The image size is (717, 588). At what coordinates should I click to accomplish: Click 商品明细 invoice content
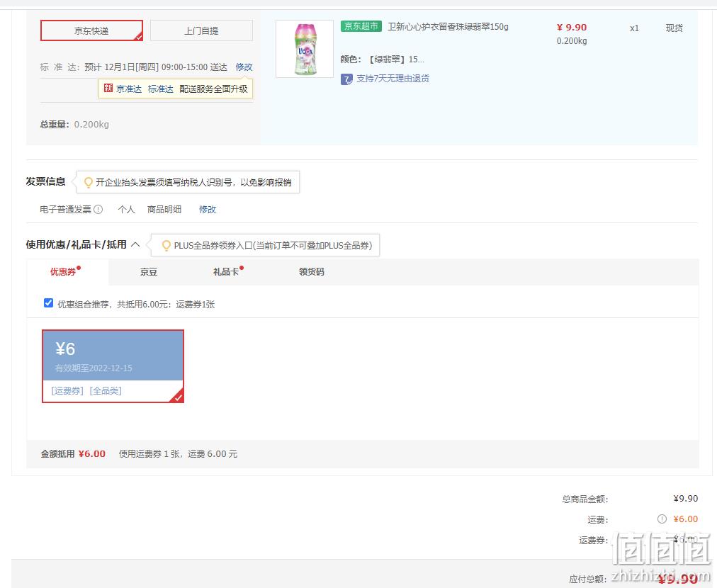[x=164, y=210]
